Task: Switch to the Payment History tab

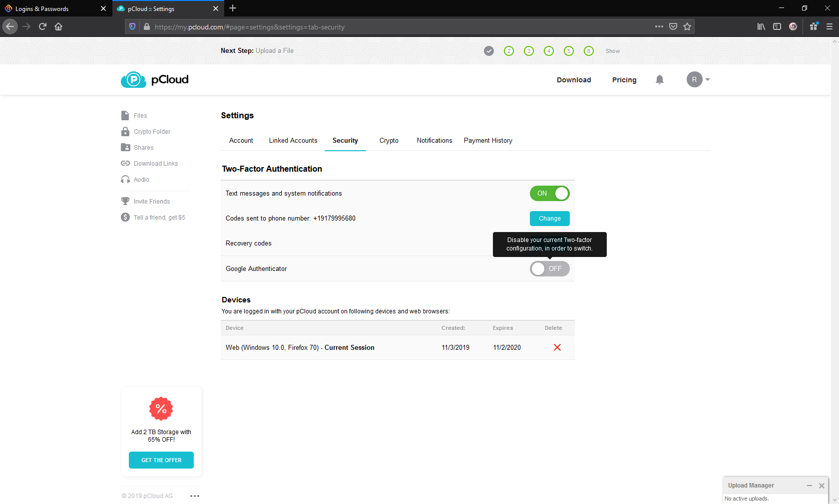Action: tap(488, 141)
